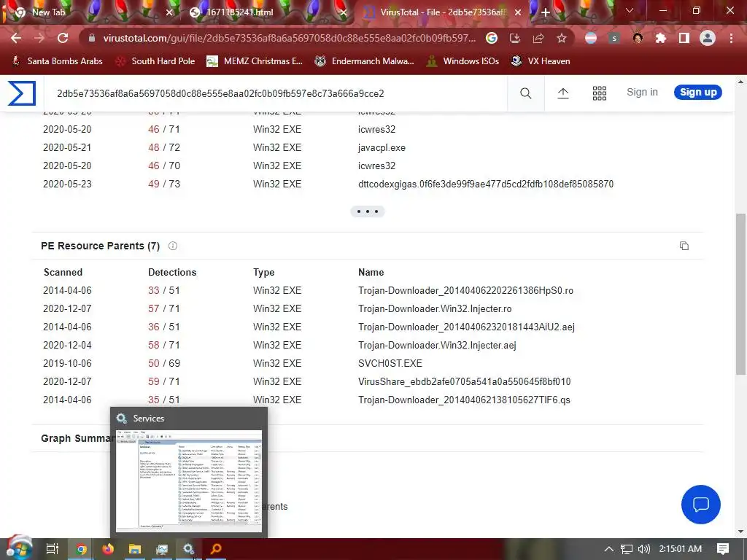Image resolution: width=747 pixels, height=560 pixels.
Task: Open the tab search chevron dropdown
Action: click(630, 10)
